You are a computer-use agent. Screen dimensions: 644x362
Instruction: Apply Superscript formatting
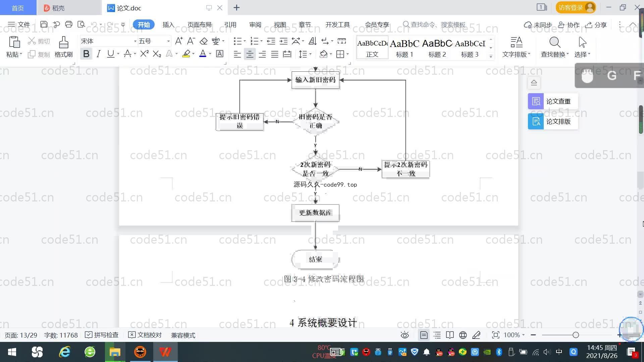(144, 54)
